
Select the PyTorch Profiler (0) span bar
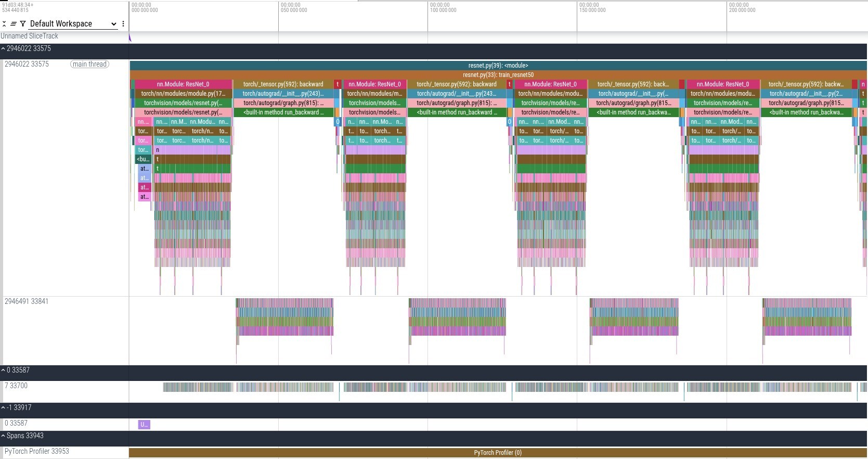point(497,453)
